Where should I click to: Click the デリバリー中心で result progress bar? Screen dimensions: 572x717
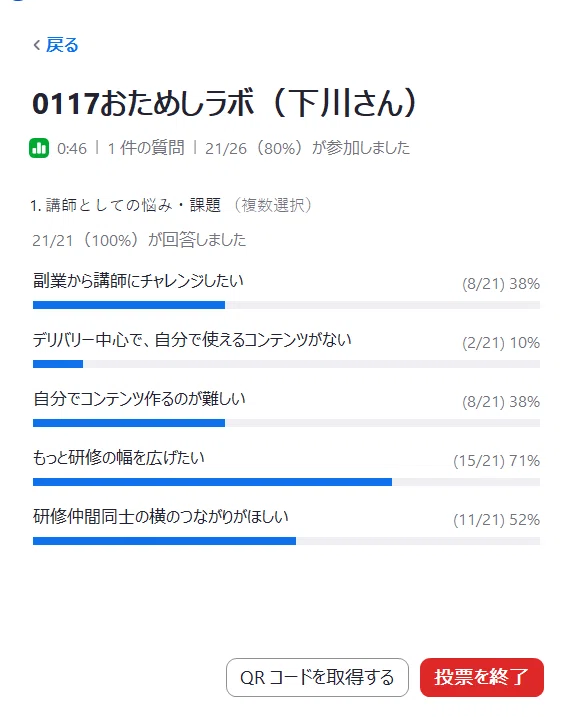(x=286, y=364)
